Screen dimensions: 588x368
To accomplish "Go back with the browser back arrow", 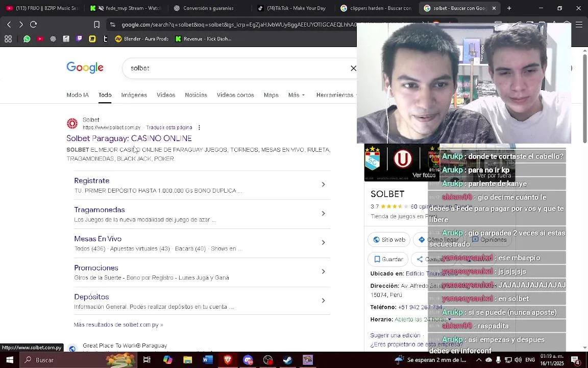I will (9, 25).
